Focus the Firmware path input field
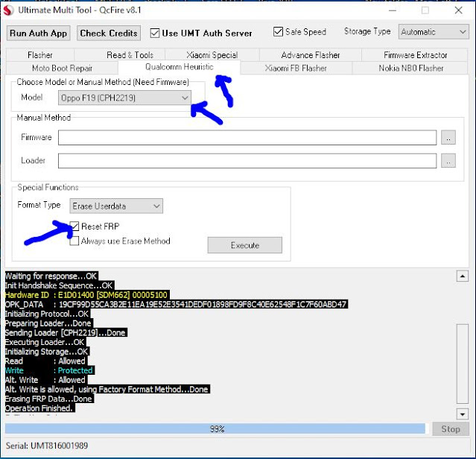The width and height of the screenshot is (476, 459). (247, 138)
